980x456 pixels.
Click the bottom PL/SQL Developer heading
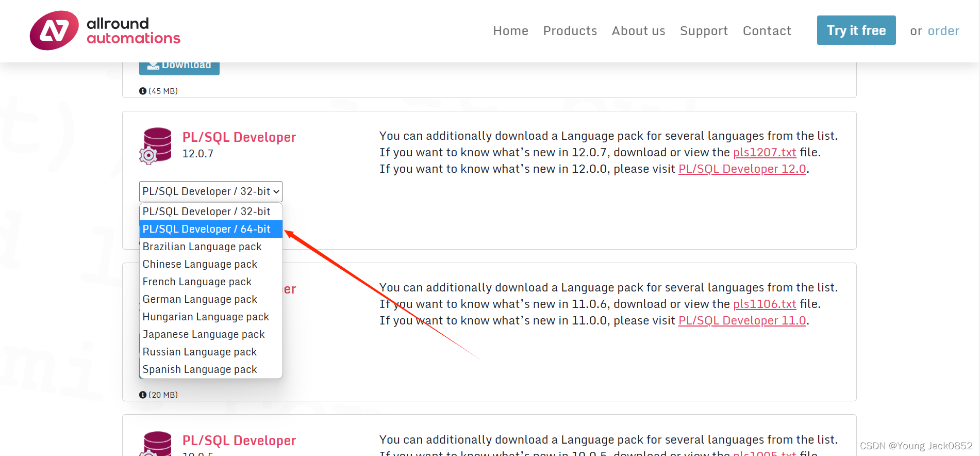239,441
